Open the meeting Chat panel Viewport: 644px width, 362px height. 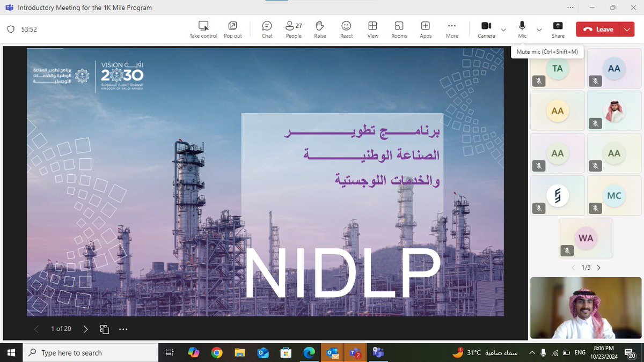coord(267,29)
